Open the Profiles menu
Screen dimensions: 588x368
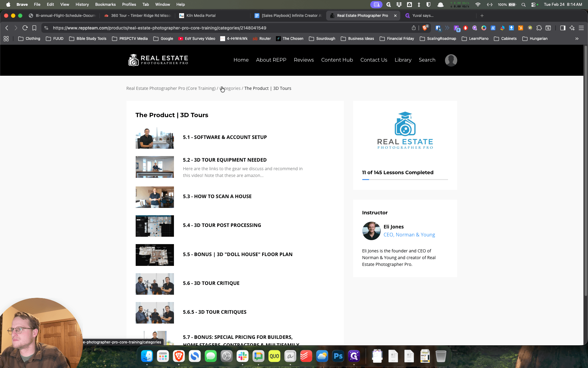click(129, 5)
